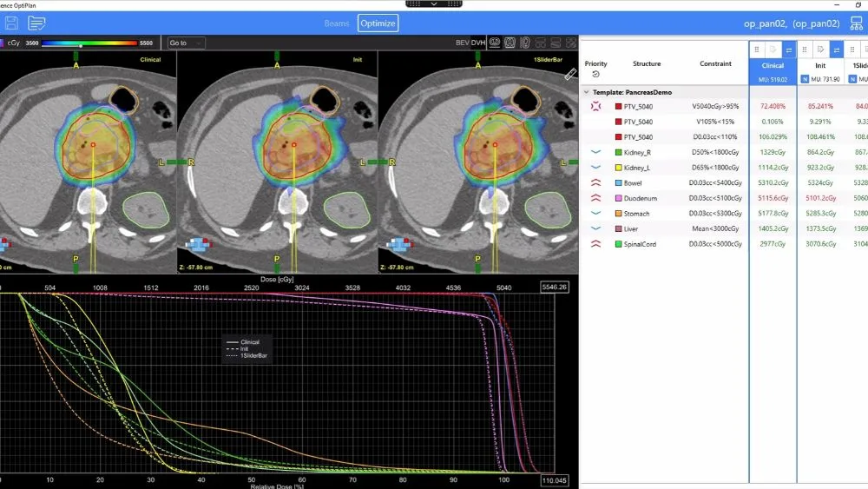868x489 pixels.
Task: Toggle the BEV view button
Action: 463,43
